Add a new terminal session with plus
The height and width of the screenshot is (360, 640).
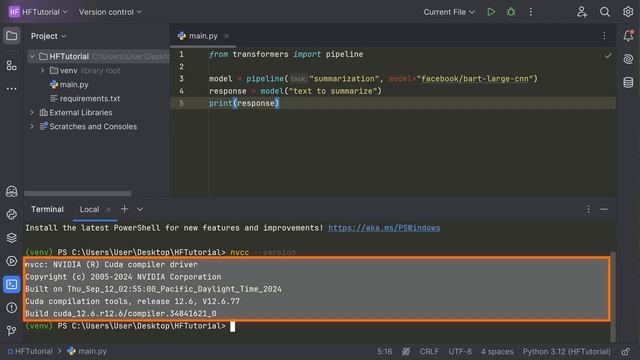[x=124, y=209]
